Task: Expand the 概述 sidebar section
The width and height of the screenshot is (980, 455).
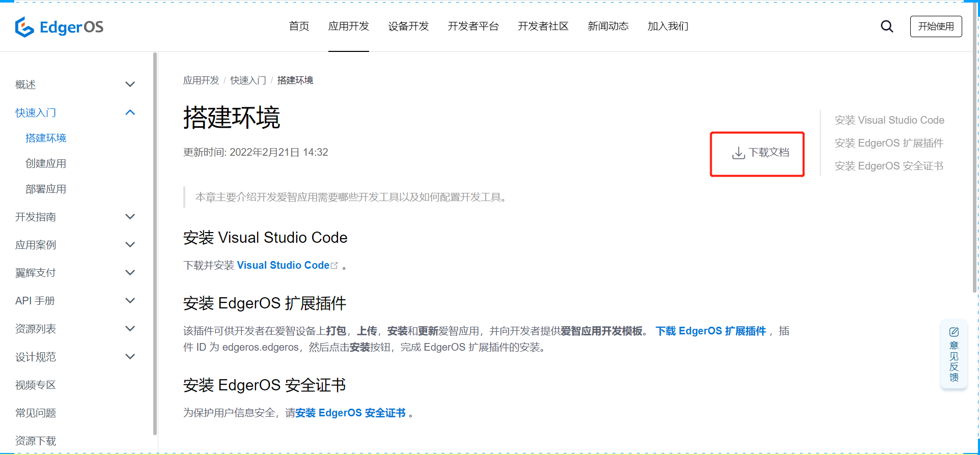Action: [x=130, y=84]
